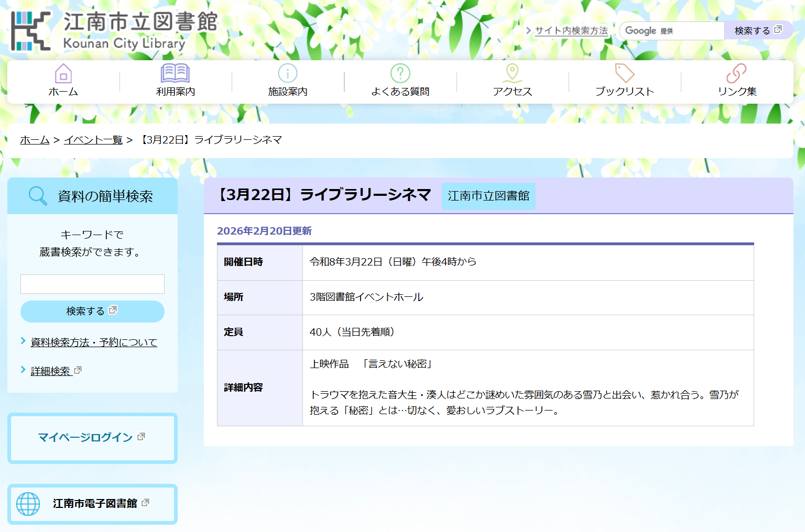Open サイト内検索方法 link

571,31
